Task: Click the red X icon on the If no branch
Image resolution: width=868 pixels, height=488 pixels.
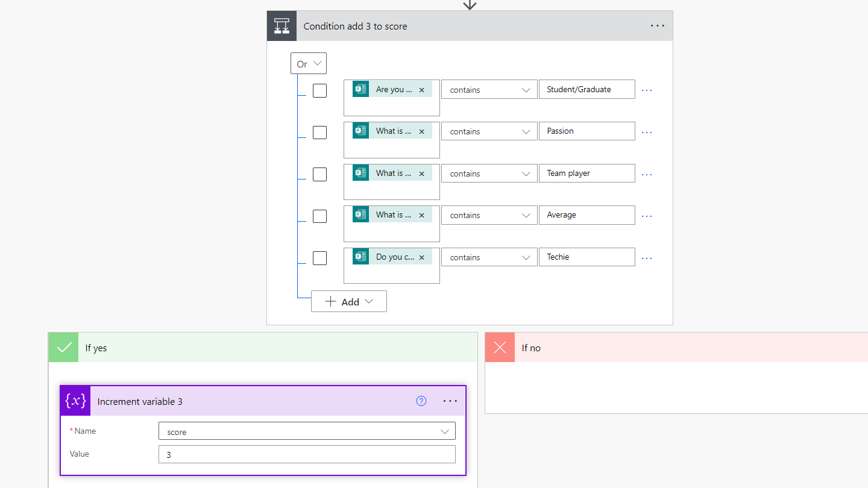Action: (499, 348)
